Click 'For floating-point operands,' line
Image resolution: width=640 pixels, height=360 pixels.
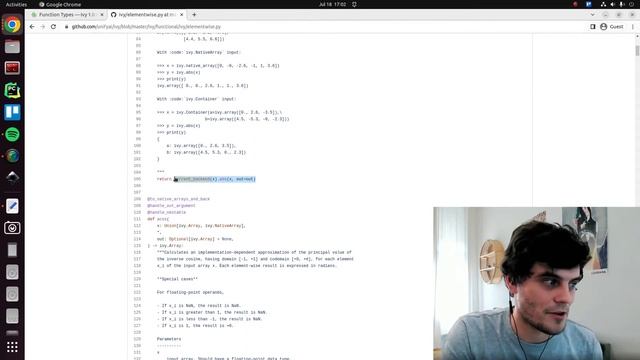tap(190, 293)
